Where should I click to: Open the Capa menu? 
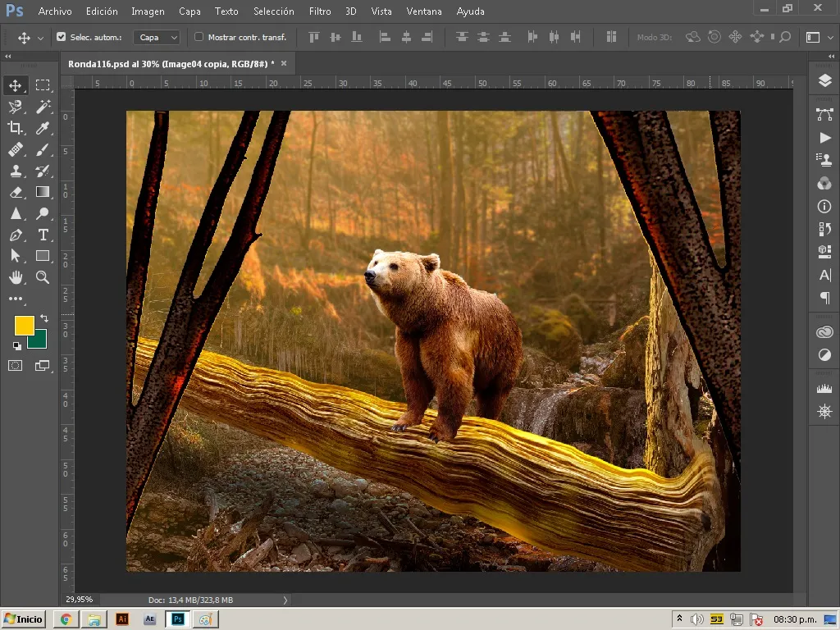(x=189, y=11)
